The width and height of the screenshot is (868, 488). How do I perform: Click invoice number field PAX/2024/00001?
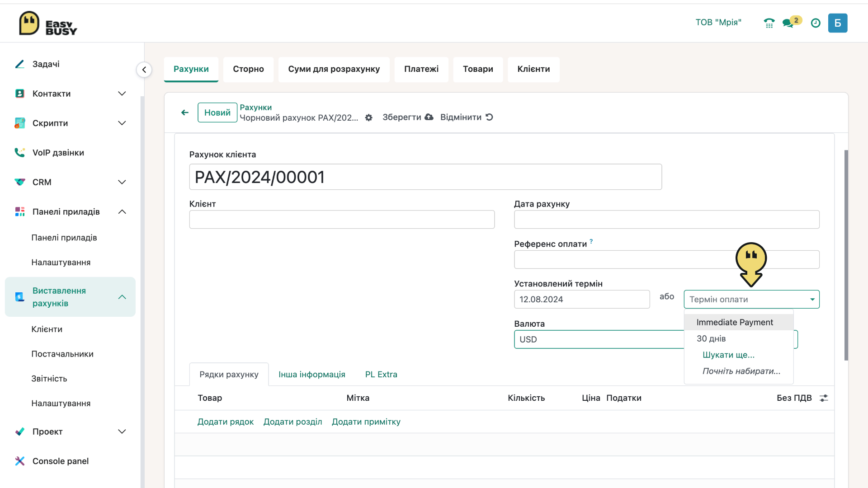[425, 177]
